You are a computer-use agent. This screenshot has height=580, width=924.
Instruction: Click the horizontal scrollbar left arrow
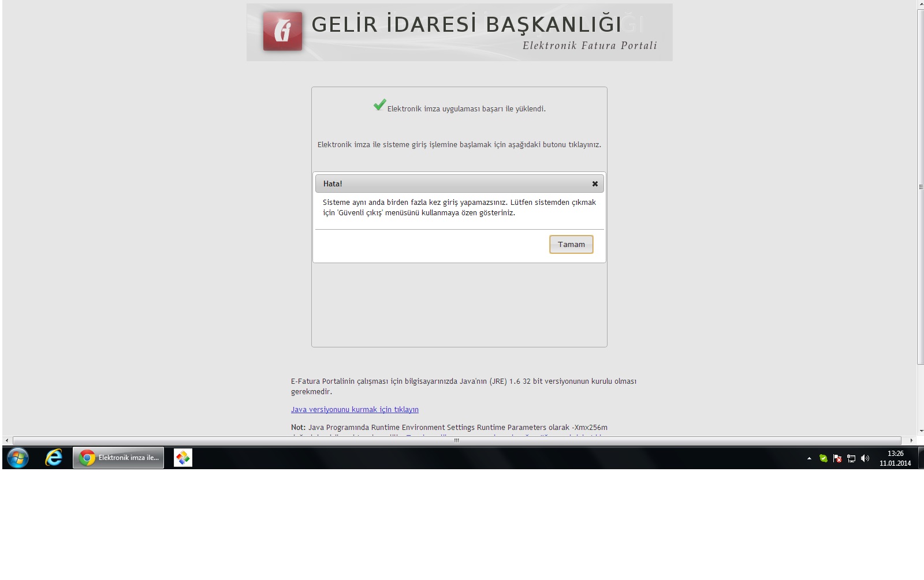coord(7,440)
